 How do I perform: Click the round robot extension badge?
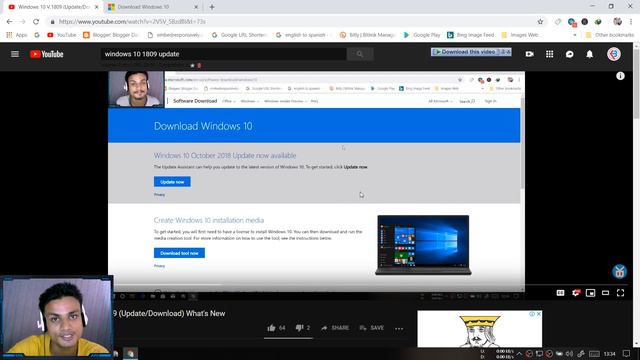(x=619, y=271)
